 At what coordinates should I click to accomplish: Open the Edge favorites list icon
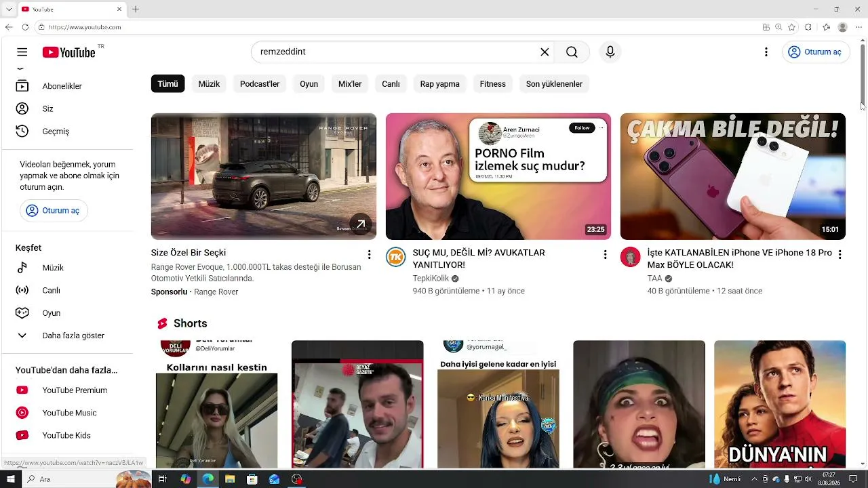[x=827, y=27]
